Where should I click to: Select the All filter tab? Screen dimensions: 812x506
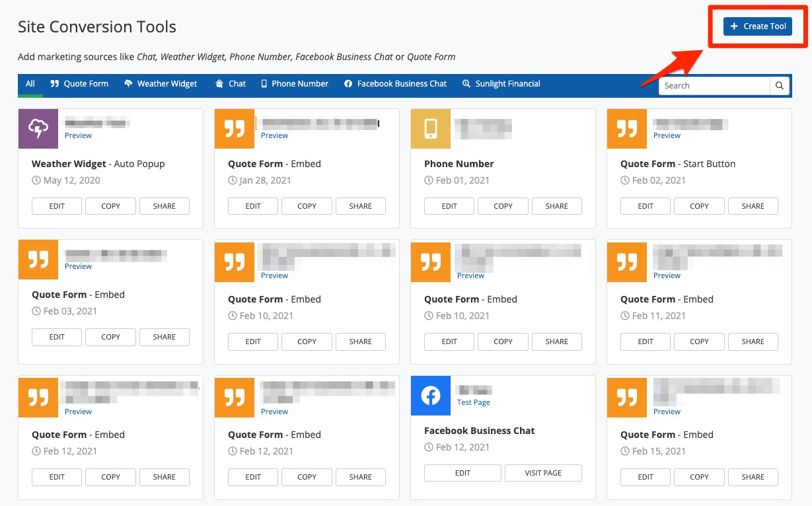[x=30, y=84]
